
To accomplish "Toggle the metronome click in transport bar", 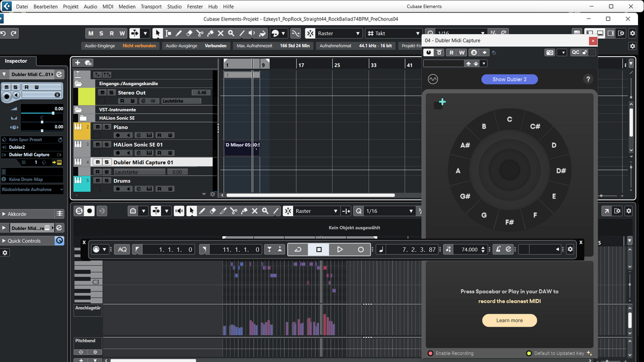I will (x=498, y=249).
